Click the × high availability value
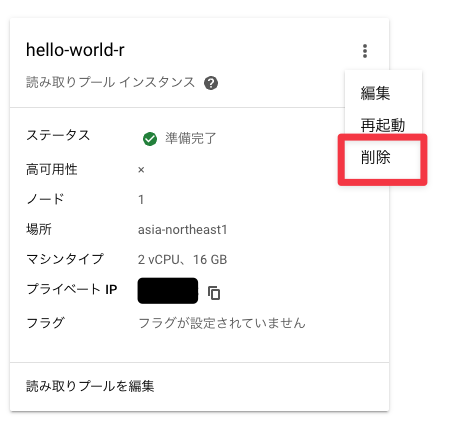The image size is (451, 432). (141, 170)
